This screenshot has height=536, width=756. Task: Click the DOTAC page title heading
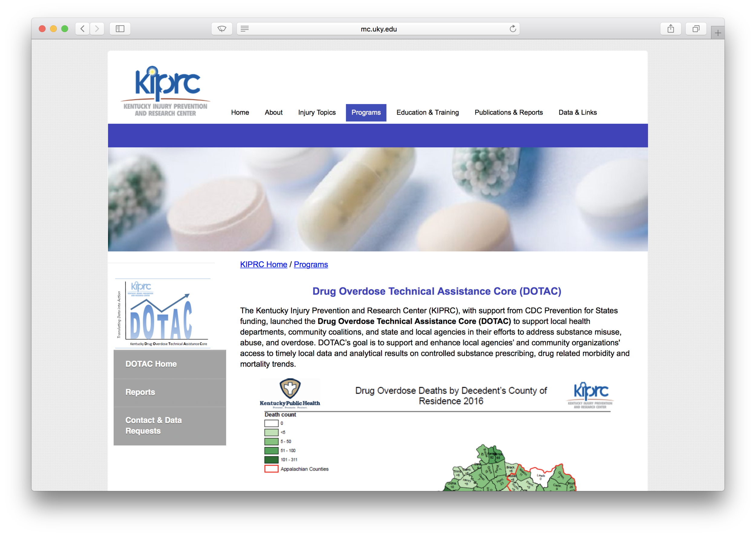coord(437,291)
